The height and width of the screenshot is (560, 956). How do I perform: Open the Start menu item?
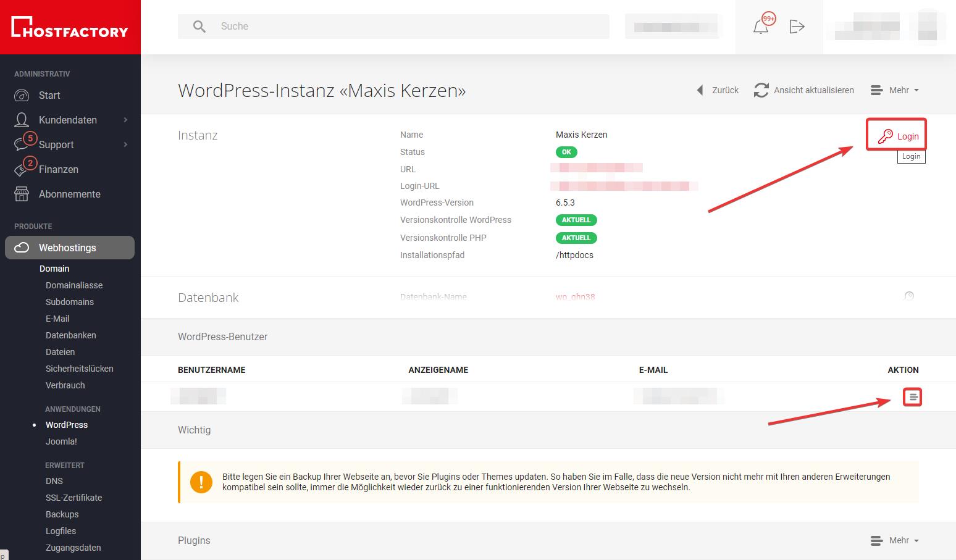pyautogui.click(x=49, y=95)
